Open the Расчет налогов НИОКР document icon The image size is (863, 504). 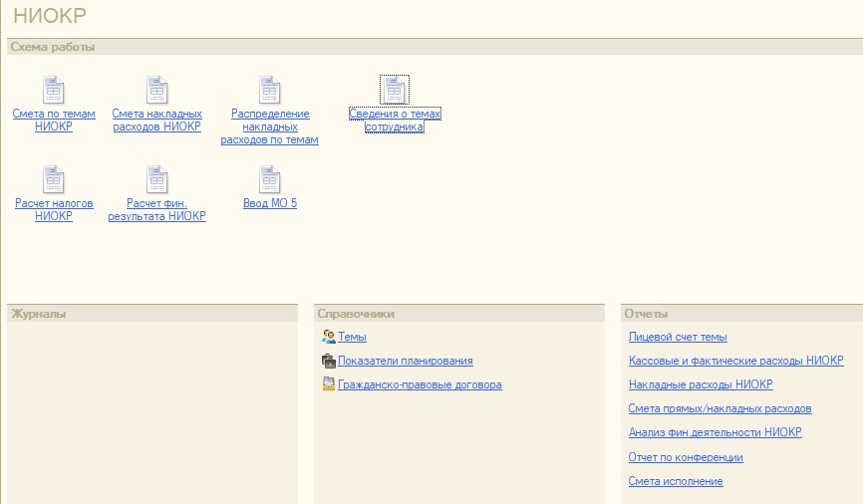click(54, 179)
